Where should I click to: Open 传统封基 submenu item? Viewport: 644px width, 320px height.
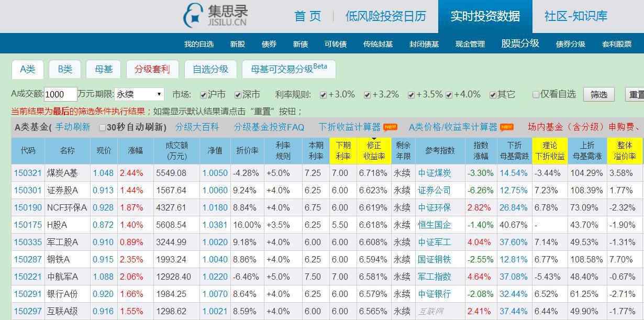click(x=378, y=44)
